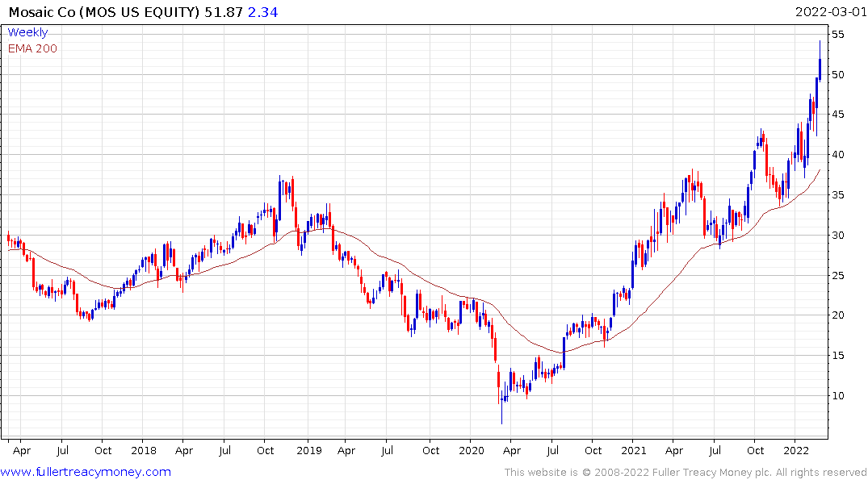Click the 2021 year label on time axis
The image size is (868, 484).
coord(633,450)
